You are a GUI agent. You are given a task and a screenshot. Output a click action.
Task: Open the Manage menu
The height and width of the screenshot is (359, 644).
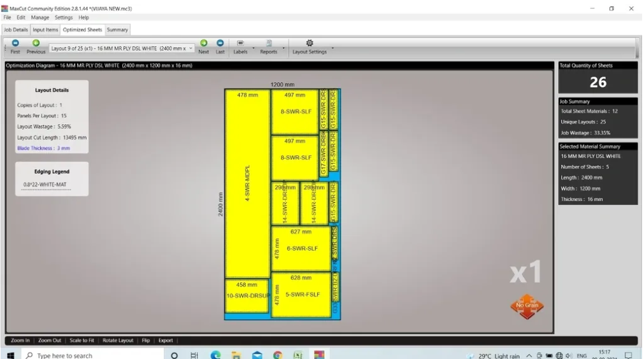pos(39,18)
